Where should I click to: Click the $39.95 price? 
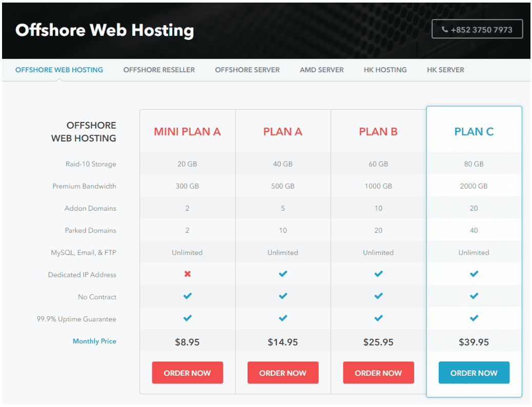(474, 342)
